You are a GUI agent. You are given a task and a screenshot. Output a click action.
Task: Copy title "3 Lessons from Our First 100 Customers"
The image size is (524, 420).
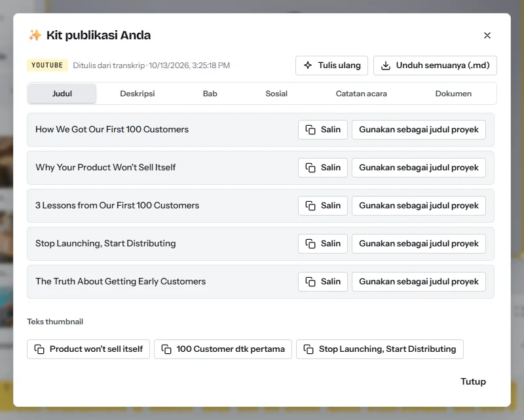click(x=323, y=206)
